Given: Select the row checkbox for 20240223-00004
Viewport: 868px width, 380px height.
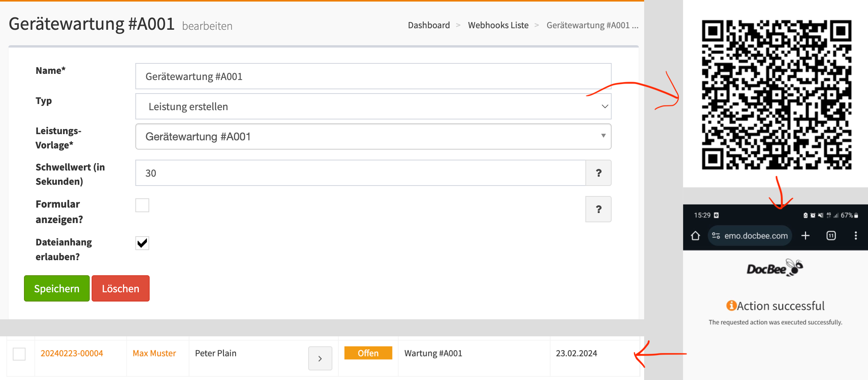Looking at the screenshot, I should (x=19, y=354).
